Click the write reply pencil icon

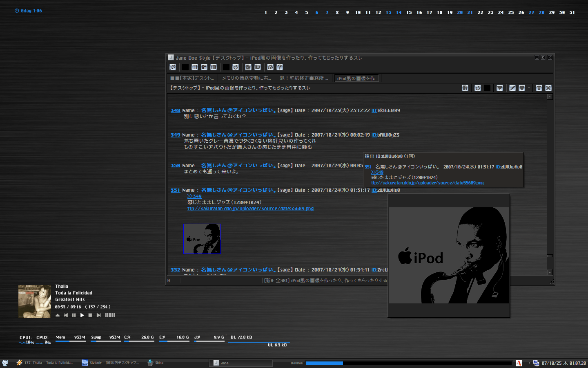512,88
